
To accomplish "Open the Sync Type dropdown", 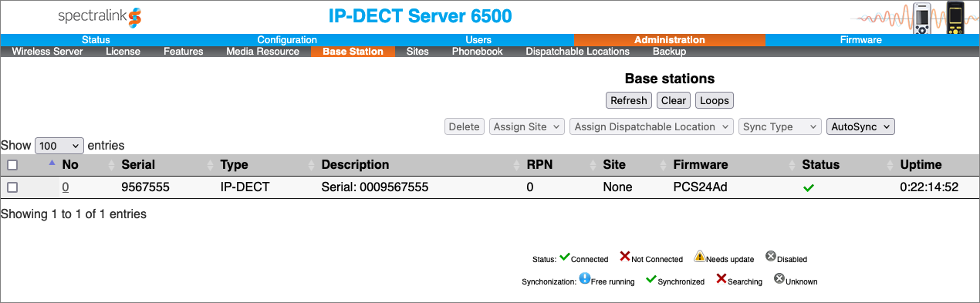I will (780, 126).
